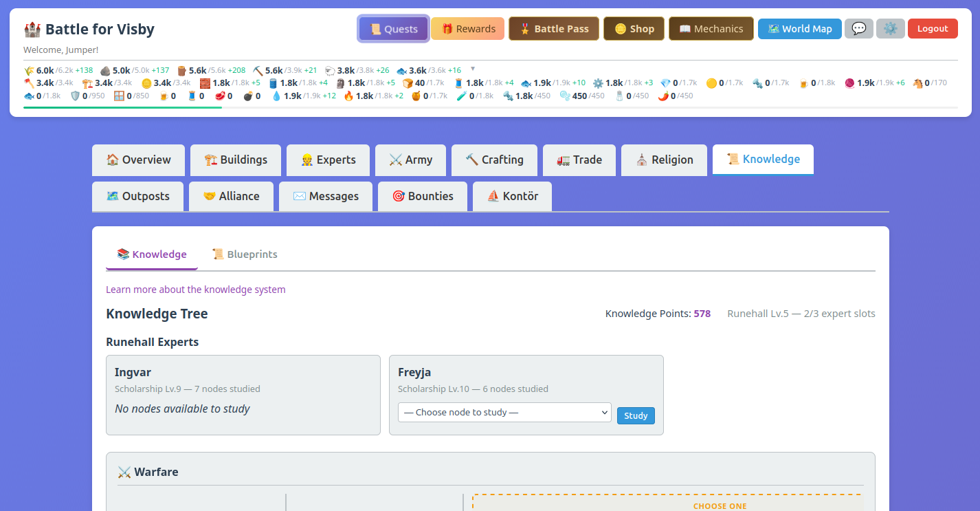Switch to the Blueprints sub-tab
Screen dimensions: 980x511
click(x=245, y=254)
